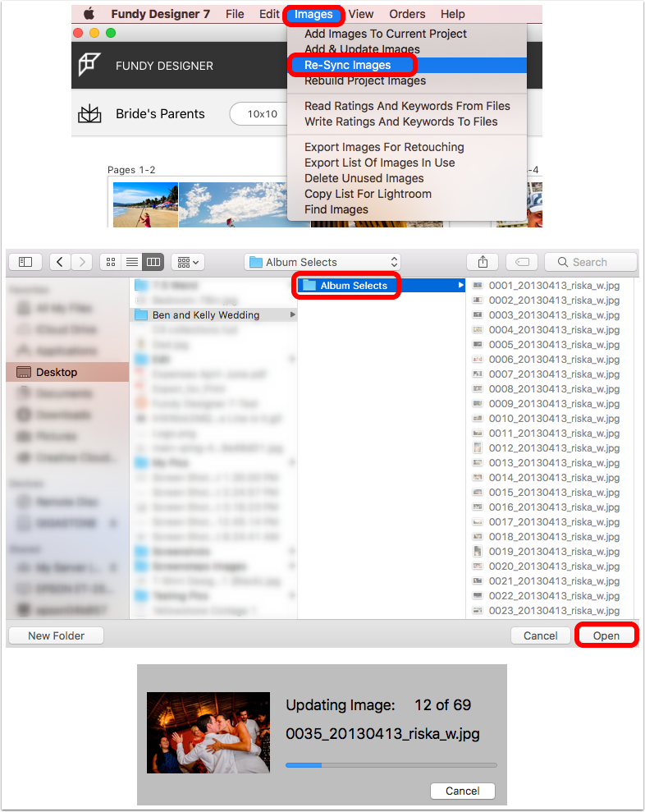Open the Fundy Designer 7 app menu
Viewport: 645px width, 812px height.
point(161,14)
